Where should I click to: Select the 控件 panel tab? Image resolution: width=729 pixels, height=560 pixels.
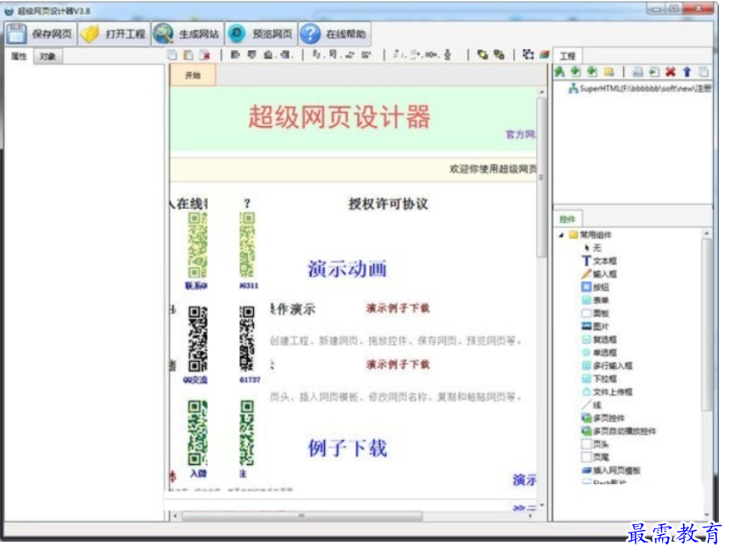567,219
